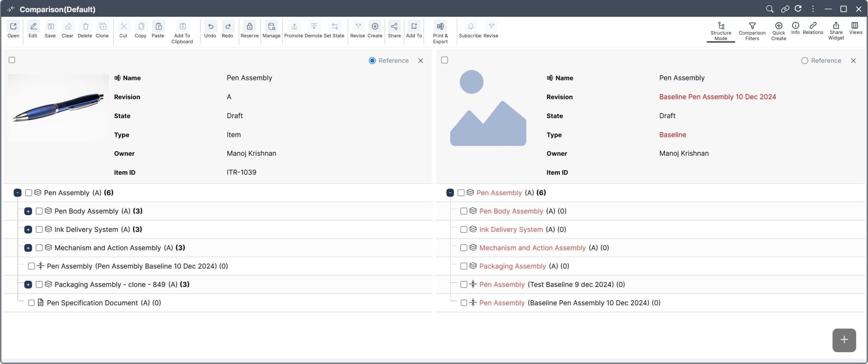Expand the Pen Body Assembly node
The height and width of the screenshot is (364, 868).
point(28,211)
